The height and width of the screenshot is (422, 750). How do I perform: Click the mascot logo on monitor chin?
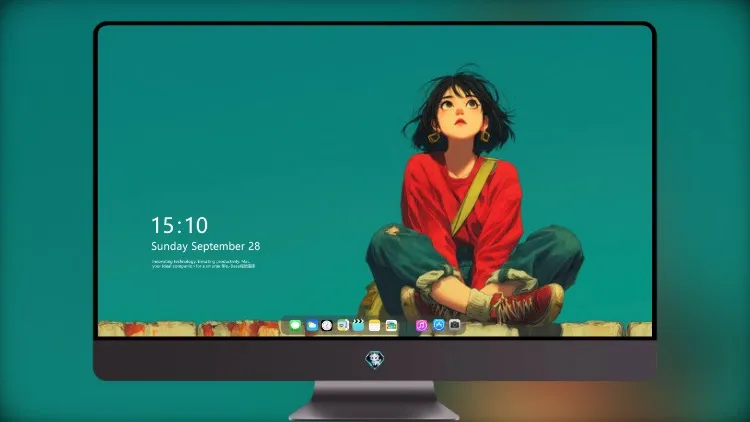pos(375,360)
